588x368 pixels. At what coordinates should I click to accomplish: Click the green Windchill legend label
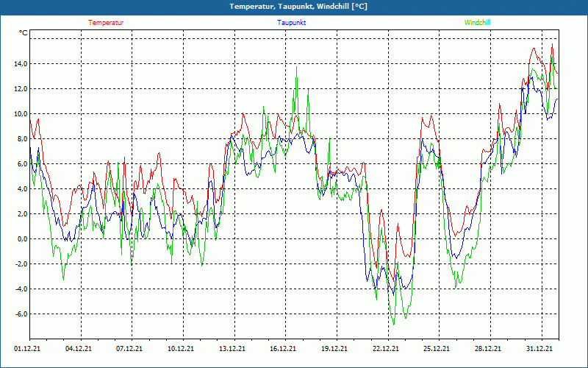[x=477, y=23]
